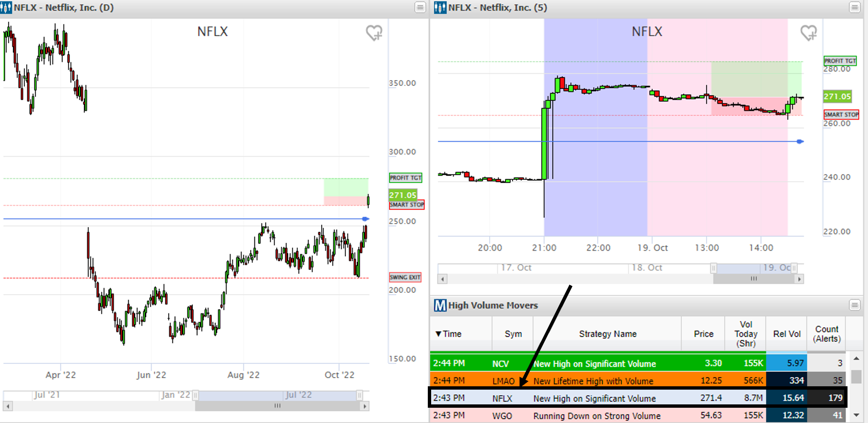Click the 2:44 PM time for NCV row

449,363
